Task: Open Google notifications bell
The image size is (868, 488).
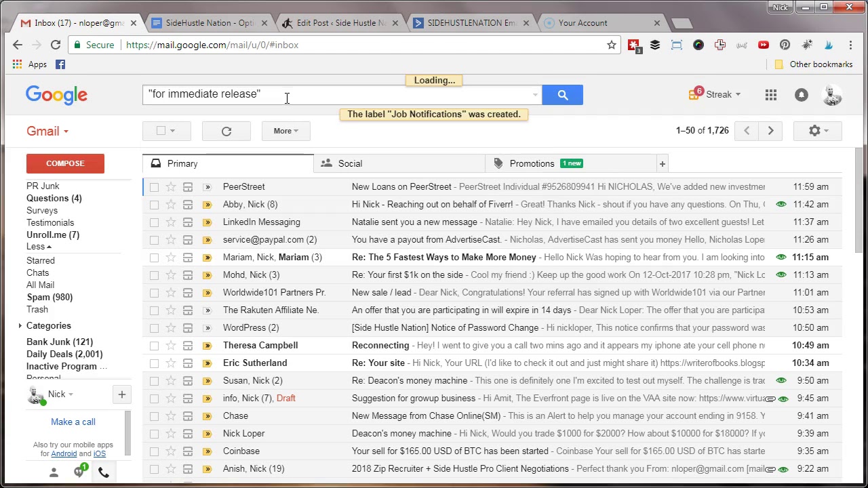Action: [x=802, y=96]
